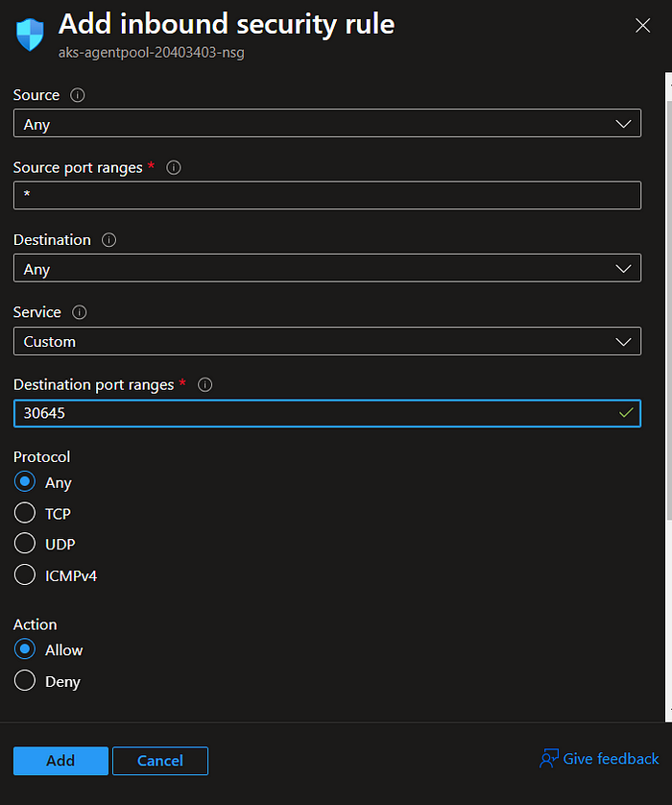This screenshot has width=672, height=805.
Task: Click the Destination port ranges info icon
Action: 205,384
